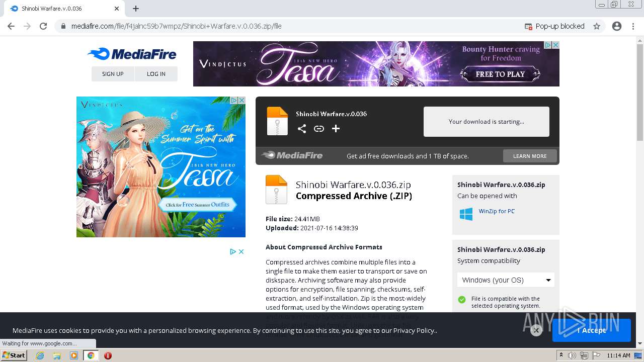This screenshot has width=644, height=362.
Task: Click the File size 24.41MB text
Action: pos(293,219)
